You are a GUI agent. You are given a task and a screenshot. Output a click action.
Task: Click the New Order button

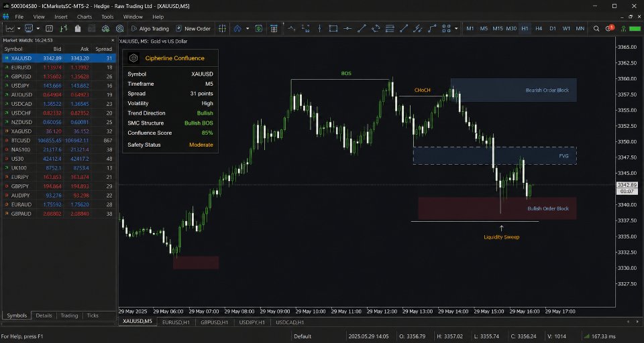tap(193, 29)
